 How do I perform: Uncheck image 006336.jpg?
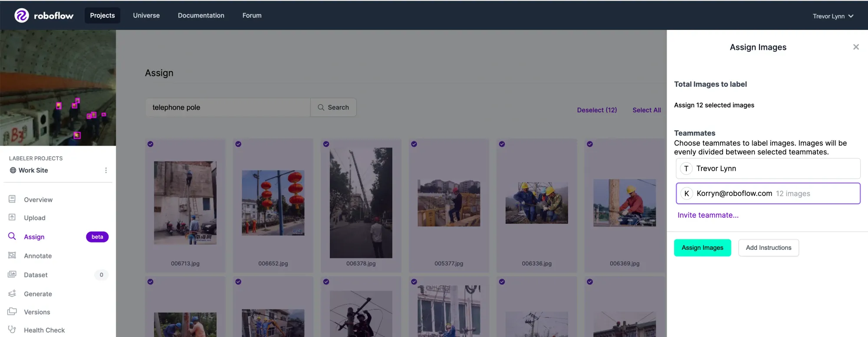[502, 144]
